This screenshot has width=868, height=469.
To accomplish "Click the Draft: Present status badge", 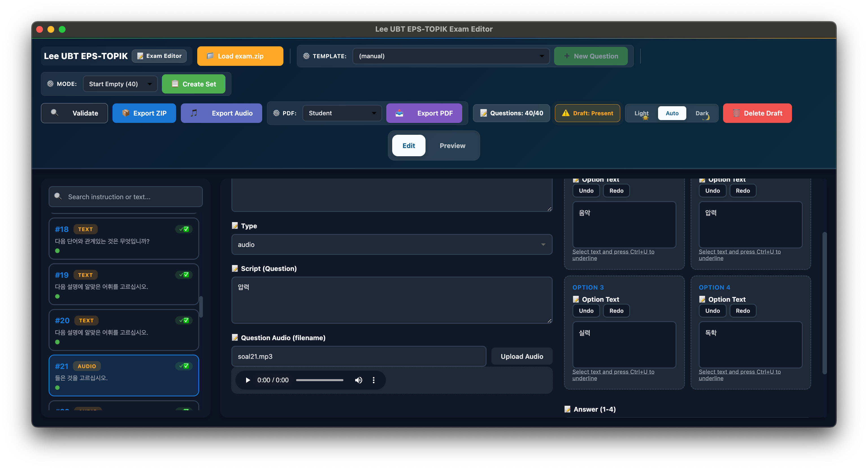I will click(587, 113).
